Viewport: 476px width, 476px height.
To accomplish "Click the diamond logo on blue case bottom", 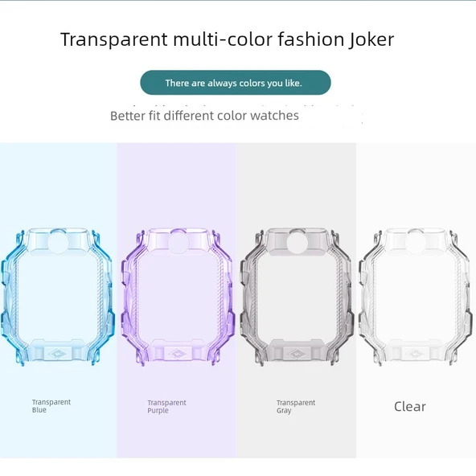I will click(x=58, y=354).
